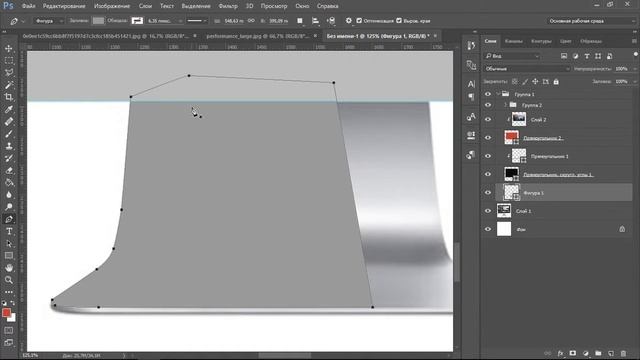This screenshot has height=360, width=640.
Task: Hide the Фон background layer
Action: (x=488, y=229)
